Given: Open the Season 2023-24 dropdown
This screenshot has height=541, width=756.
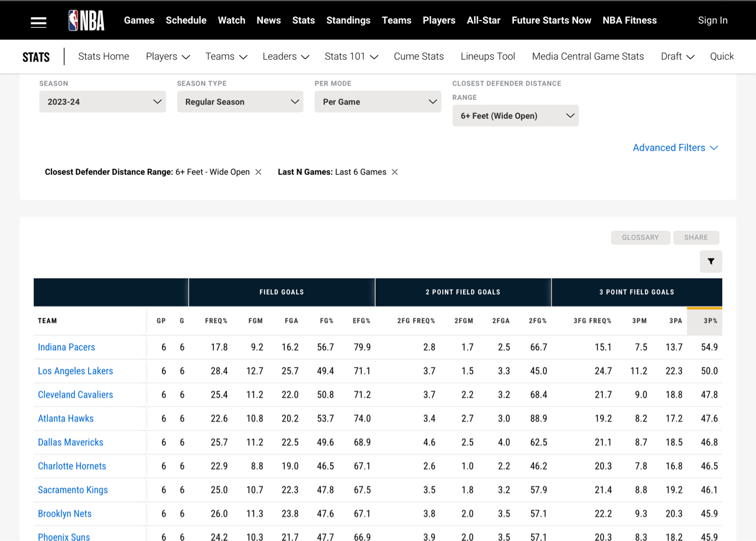Looking at the screenshot, I should (102, 102).
